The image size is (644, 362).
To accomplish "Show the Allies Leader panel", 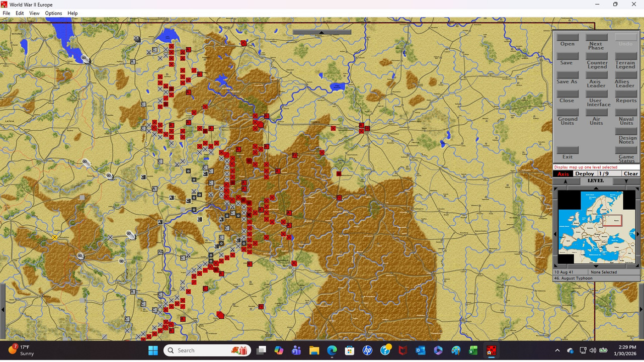I will pos(625,75).
